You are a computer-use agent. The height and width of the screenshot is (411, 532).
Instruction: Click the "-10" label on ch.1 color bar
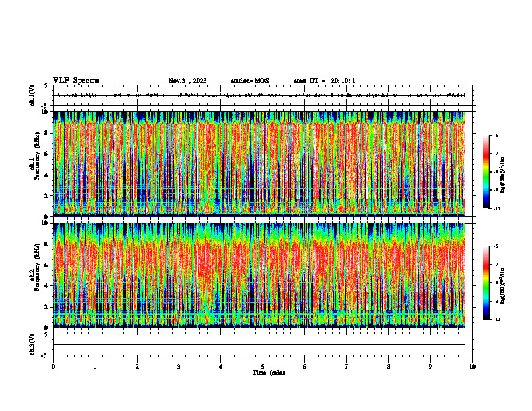[496, 209]
